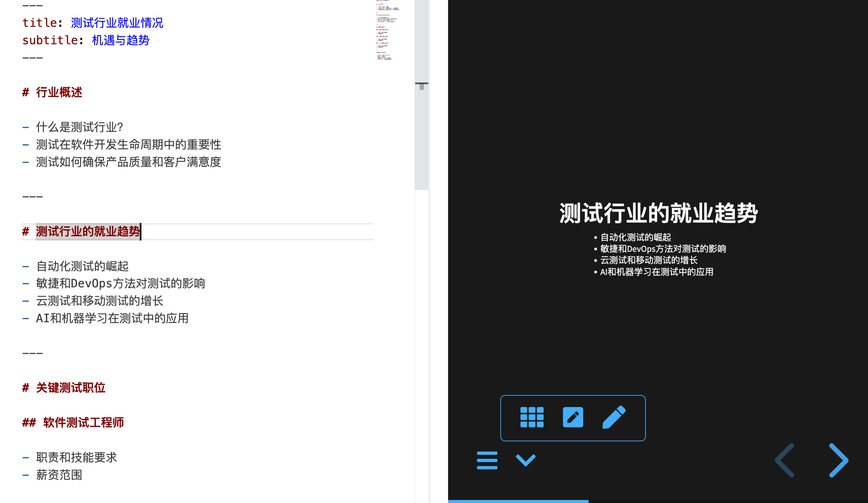Click the editor line 自动化测试的崛起
Screen dimensions: 868x503
point(82,266)
